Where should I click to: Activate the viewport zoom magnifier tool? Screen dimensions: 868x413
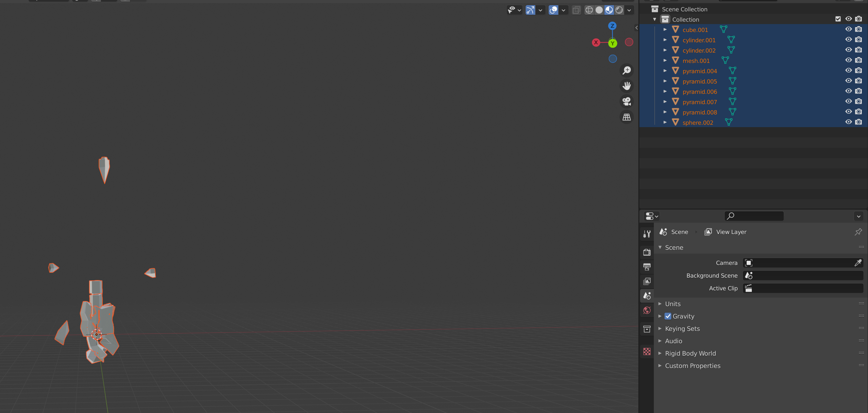coord(626,70)
